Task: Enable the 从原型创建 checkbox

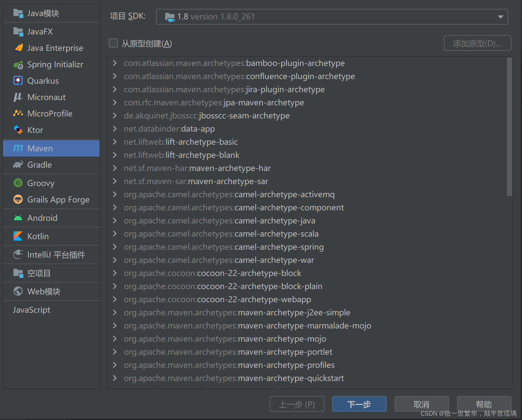Action: pos(113,43)
